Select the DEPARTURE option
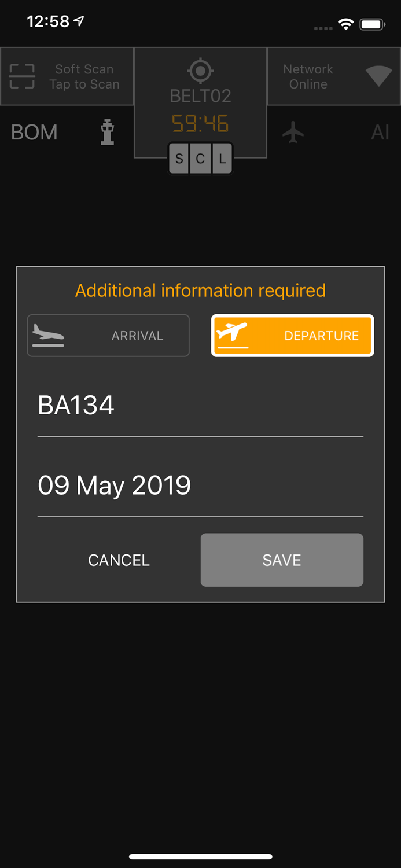The image size is (401, 868). (292, 335)
